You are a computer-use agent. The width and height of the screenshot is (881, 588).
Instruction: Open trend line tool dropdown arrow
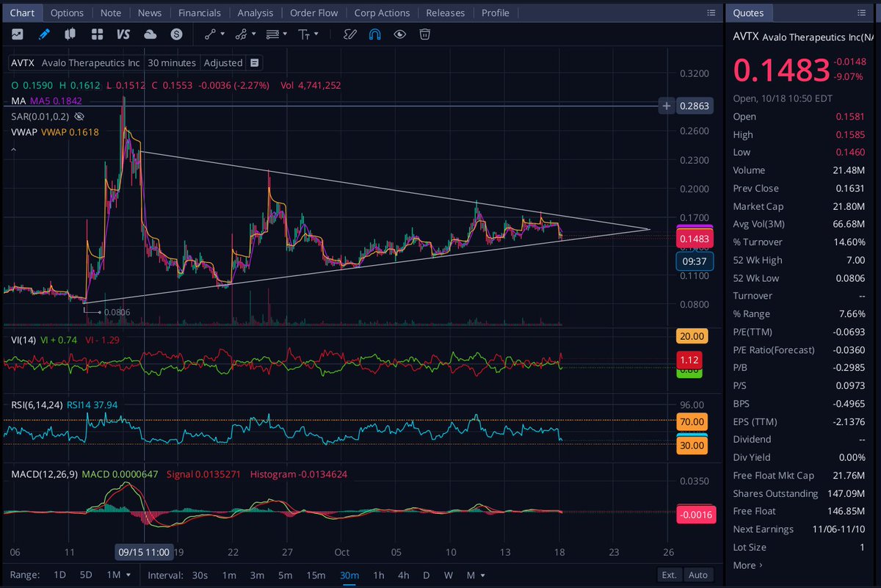point(223,34)
